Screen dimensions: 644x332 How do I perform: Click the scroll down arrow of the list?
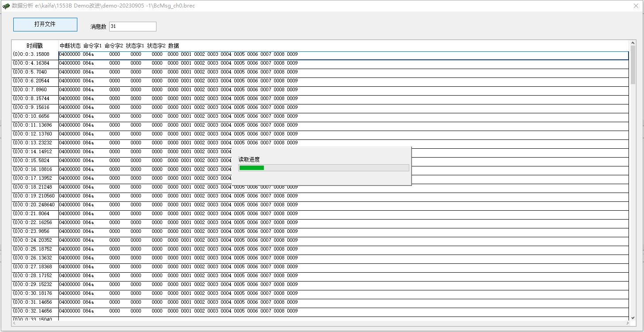coord(633,317)
